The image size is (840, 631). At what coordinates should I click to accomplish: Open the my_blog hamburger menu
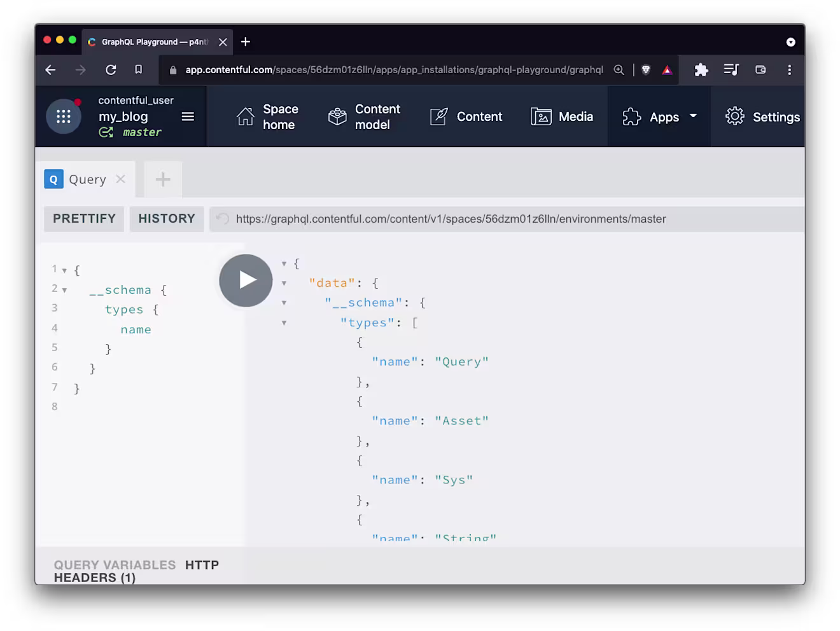pyautogui.click(x=188, y=116)
